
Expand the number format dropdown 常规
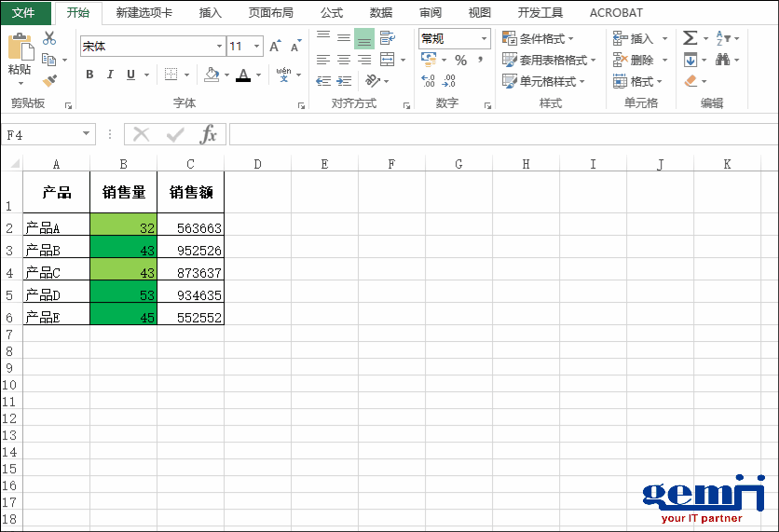[484, 39]
